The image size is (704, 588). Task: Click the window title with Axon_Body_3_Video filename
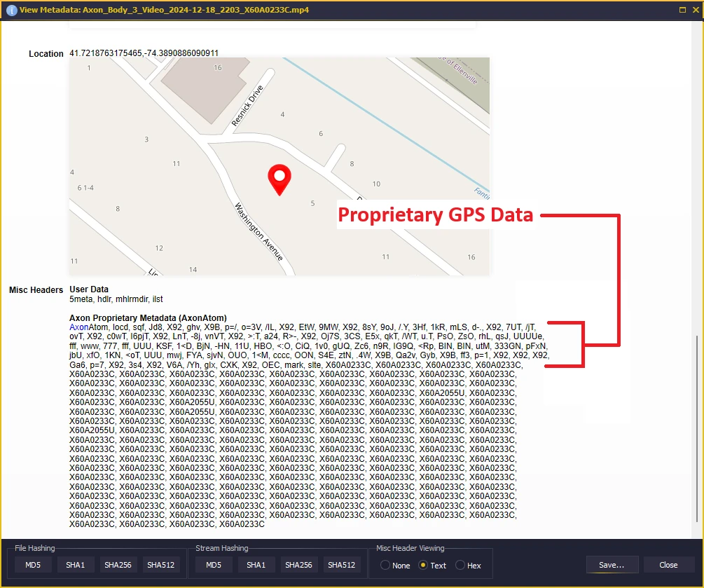click(165, 10)
